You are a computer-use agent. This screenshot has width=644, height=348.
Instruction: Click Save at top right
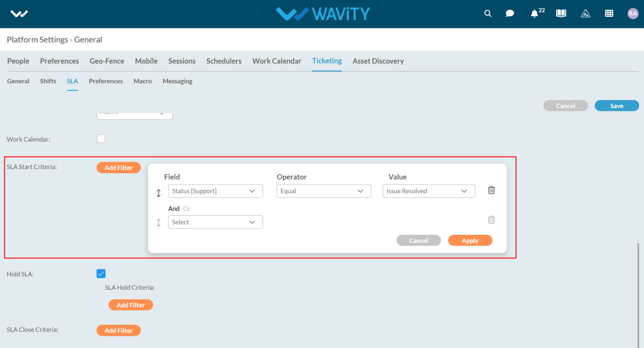tap(617, 106)
